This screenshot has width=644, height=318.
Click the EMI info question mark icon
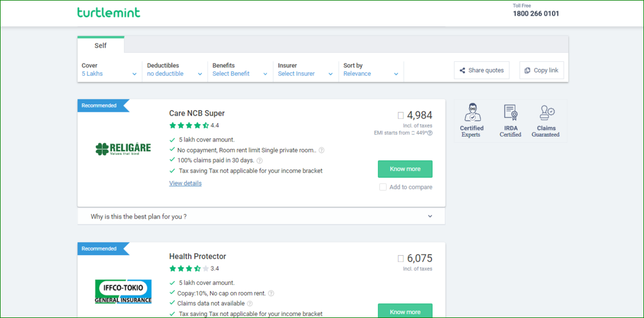[x=430, y=133]
